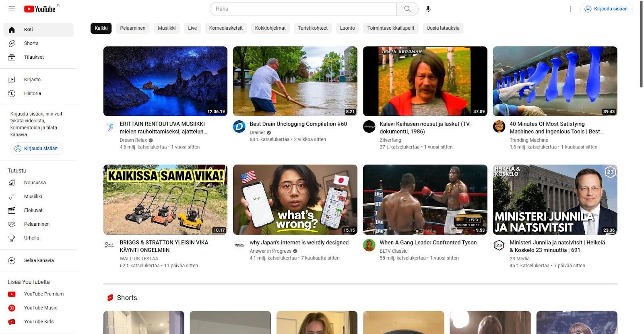The width and height of the screenshot is (644, 334).
Task: Open BLTV Classic channel avatar
Action: click(369, 245)
